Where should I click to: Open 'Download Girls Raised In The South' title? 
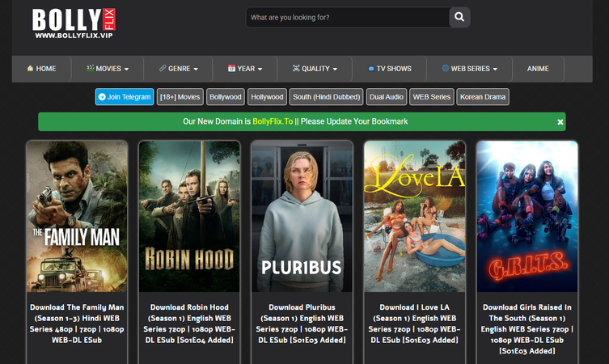[527, 329]
